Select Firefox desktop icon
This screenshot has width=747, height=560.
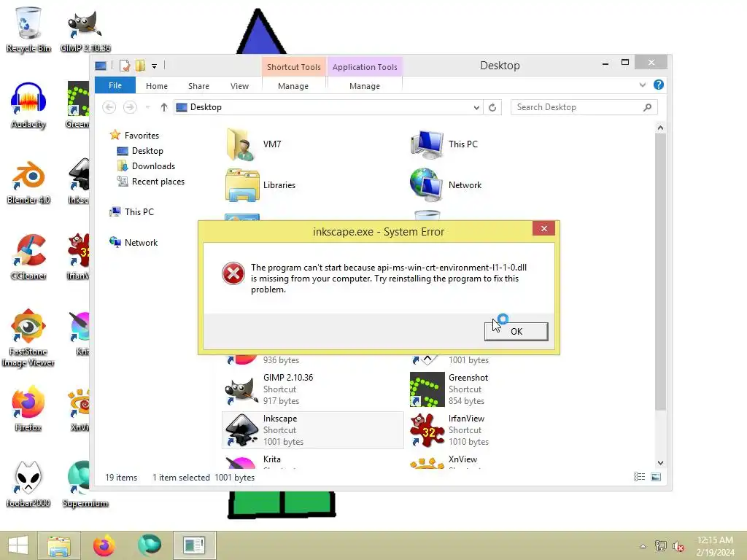[28, 409]
